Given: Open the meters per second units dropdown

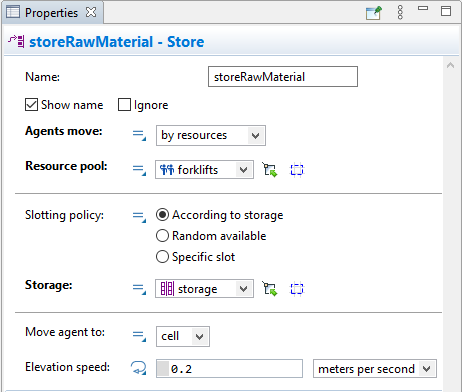Looking at the screenshot, I should pos(375,369).
